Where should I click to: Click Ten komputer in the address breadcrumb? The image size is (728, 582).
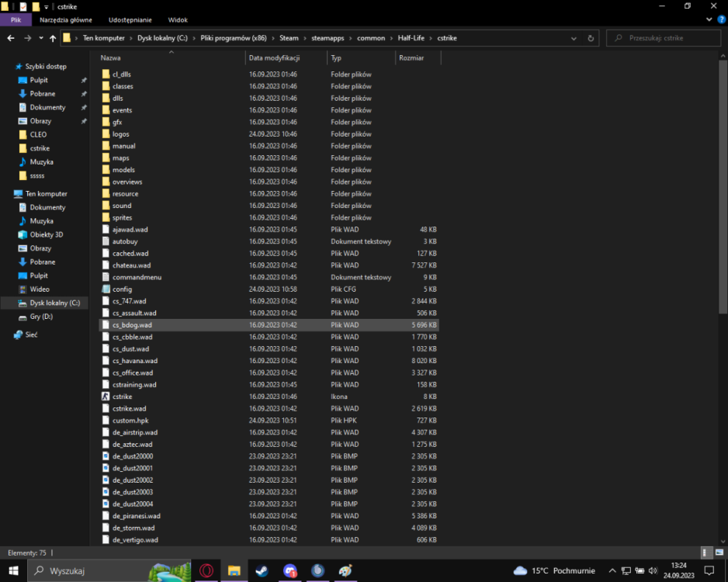pos(103,37)
